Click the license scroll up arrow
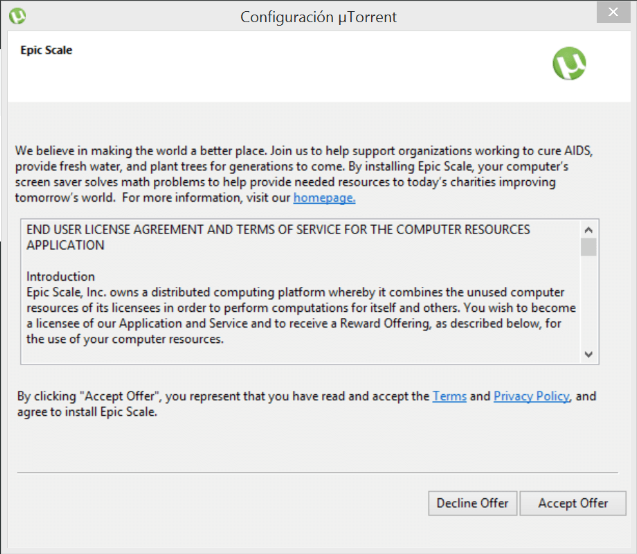637x554 pixels. point(588,230)
